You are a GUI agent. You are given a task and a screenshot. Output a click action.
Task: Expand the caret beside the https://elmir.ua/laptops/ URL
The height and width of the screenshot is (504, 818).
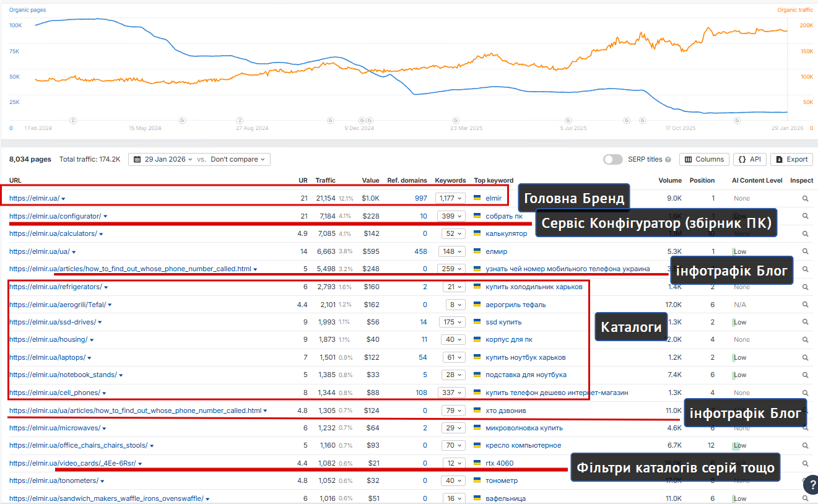pos(90,358)
